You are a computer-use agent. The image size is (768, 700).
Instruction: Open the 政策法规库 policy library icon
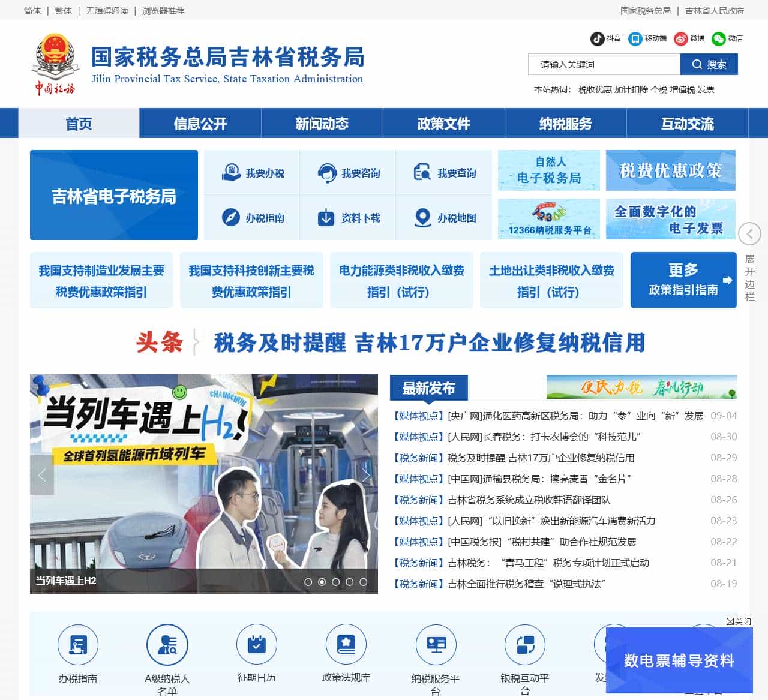[x=346, y=645]
